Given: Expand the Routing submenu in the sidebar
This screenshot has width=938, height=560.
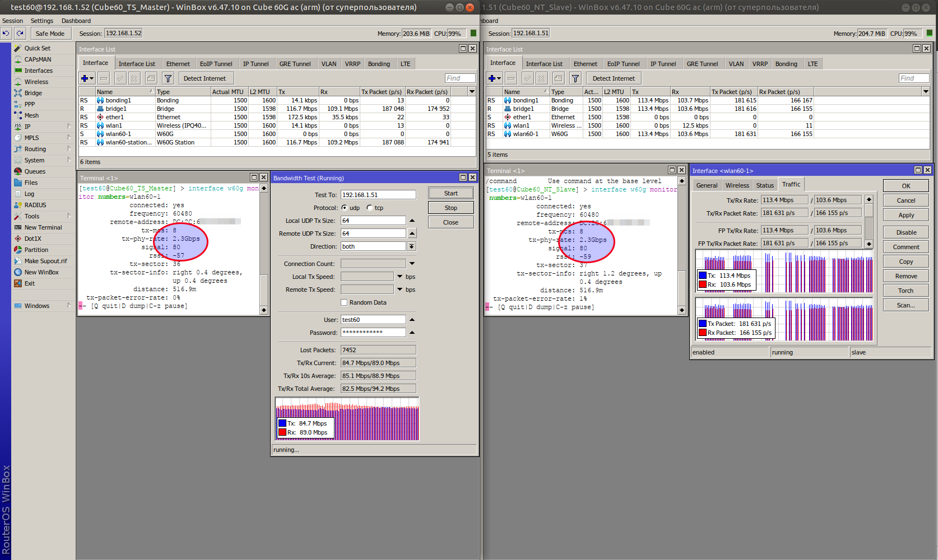Looking at the screenshot, I should coord(69,148).
